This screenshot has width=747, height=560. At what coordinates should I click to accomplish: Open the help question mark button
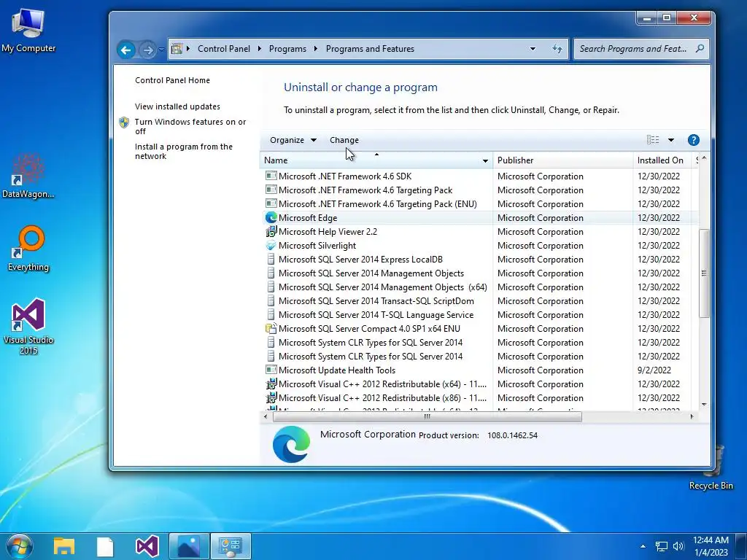(x=694, y=140)
